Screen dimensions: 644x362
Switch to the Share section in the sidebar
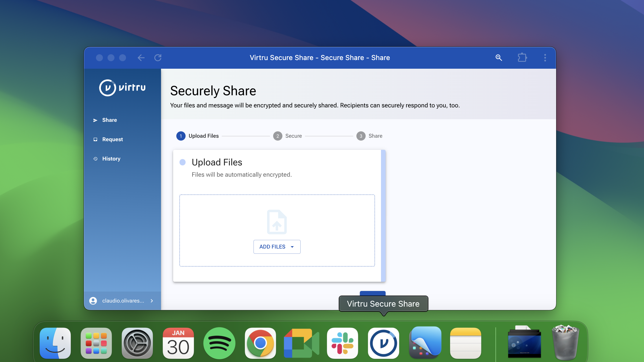click(109, 120)
